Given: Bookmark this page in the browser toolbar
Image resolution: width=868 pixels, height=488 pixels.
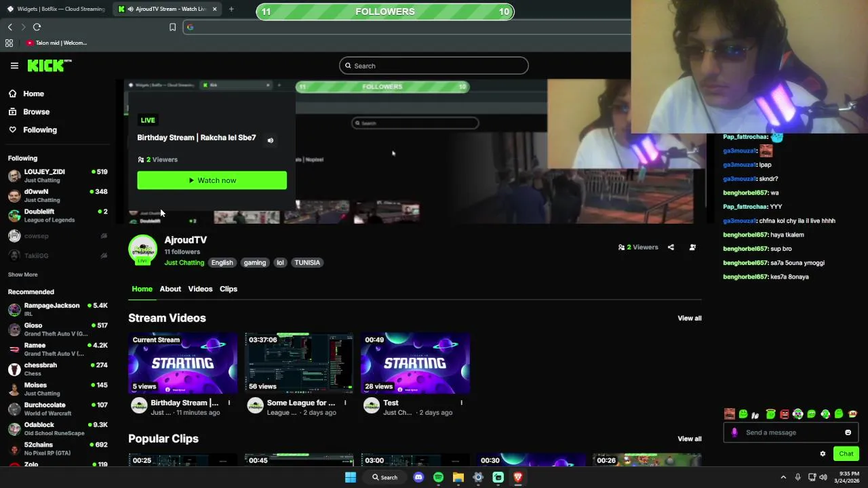Looking at the screenshot, I should tap(172, 27).
